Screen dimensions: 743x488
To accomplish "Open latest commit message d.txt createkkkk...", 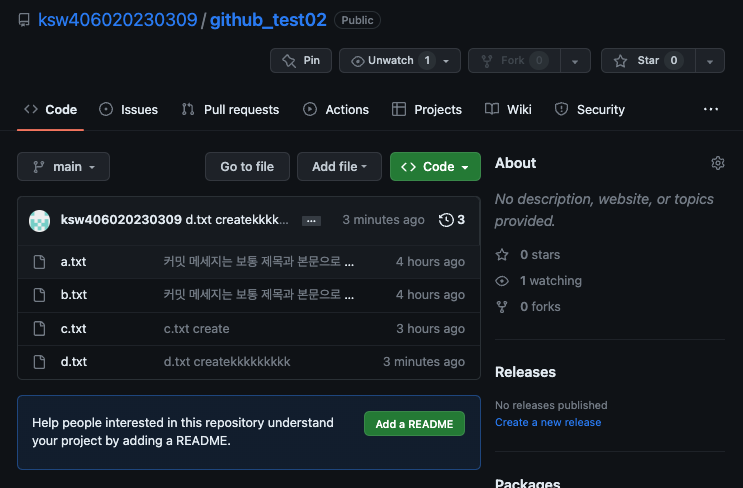I will click(x=236, y=220).
